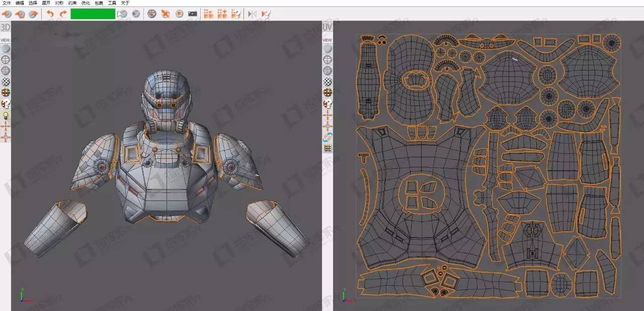Click the symmetry mirror icon in toolbar
The width and height of the screenshot is (644, 311).
click(x=253, y=14)
